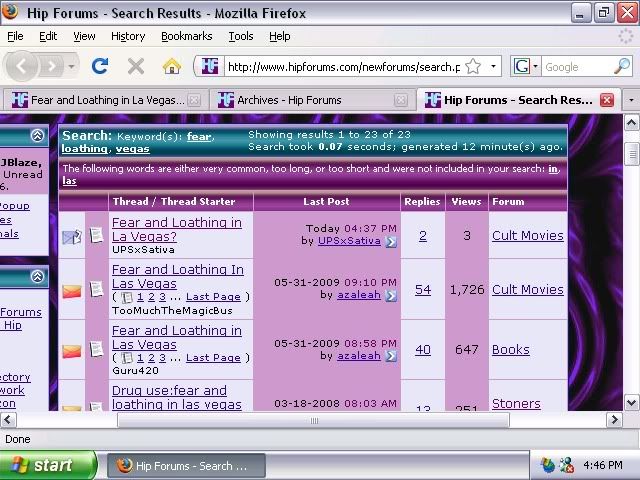Image resolution: width=640 pixels, height=480 pixels.
Task: Click the vertical scrollbar down arrow
Action: click(x=631, y=403)
